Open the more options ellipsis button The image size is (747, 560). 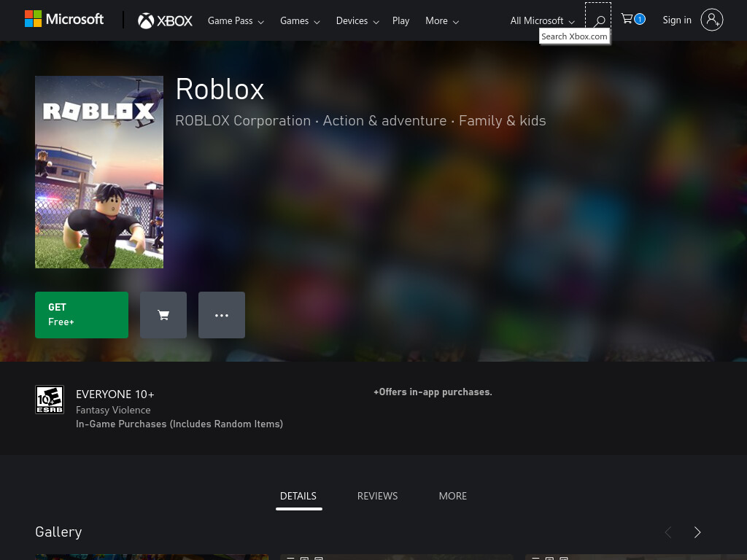click(x=222, y=315)
